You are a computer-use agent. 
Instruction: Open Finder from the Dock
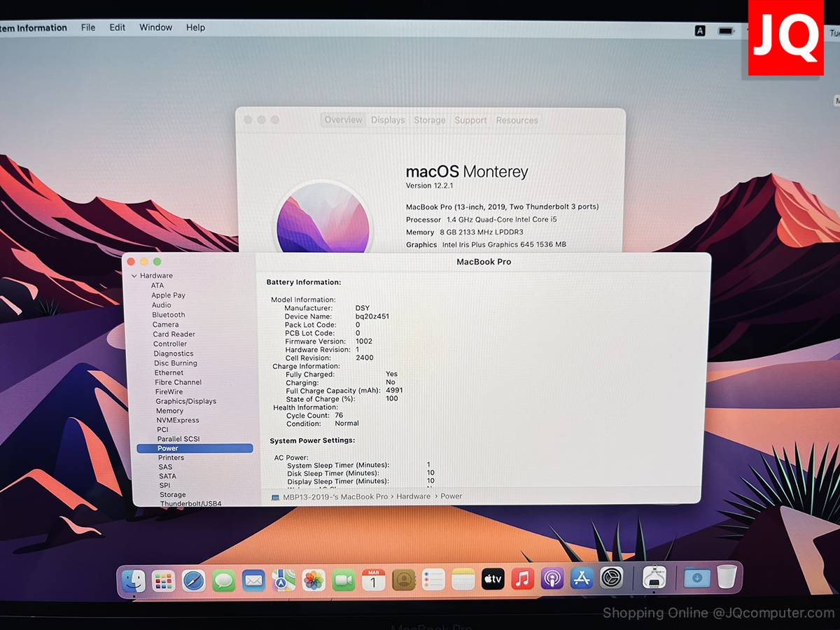click(x=133, y=580)
